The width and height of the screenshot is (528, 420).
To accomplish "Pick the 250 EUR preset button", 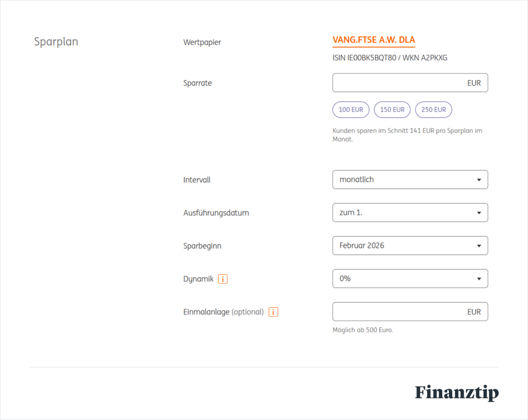I will click(433, 110).
